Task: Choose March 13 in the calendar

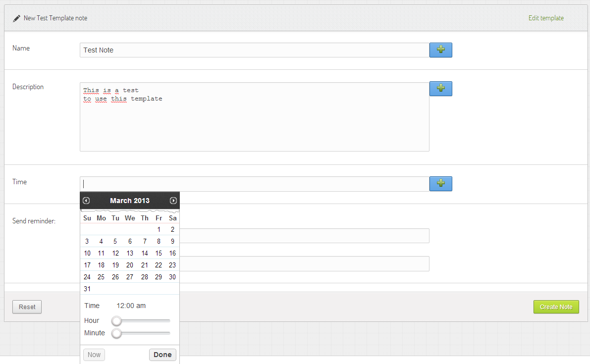Action: (x=130, y=253)
